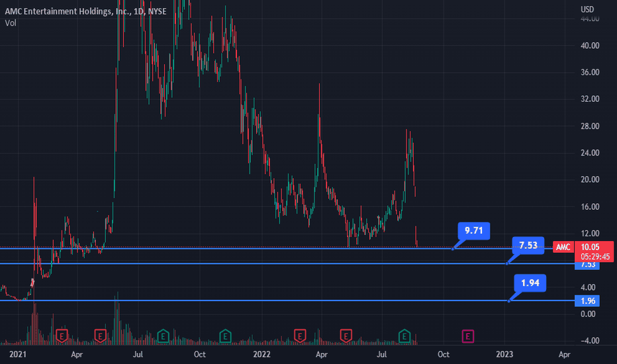
Task: Click the 36.00 price axis label
Action: [x=590, y=72]
